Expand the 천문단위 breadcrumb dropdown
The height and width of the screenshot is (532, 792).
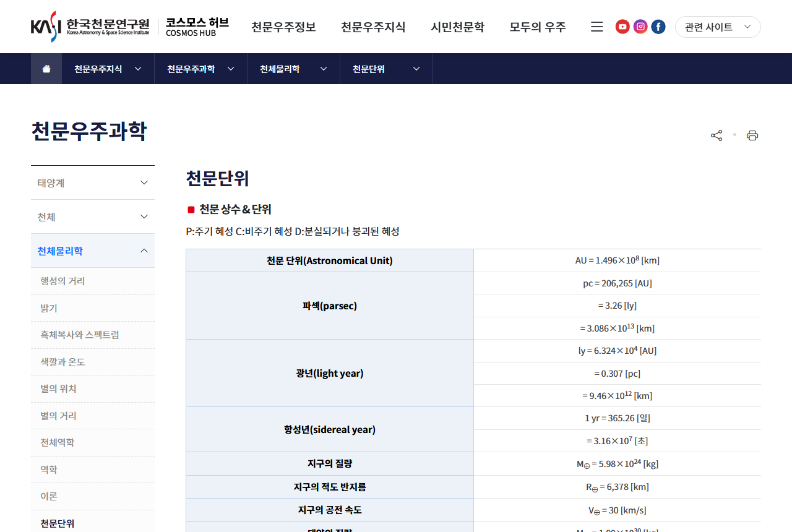click(x=387, y=69)
